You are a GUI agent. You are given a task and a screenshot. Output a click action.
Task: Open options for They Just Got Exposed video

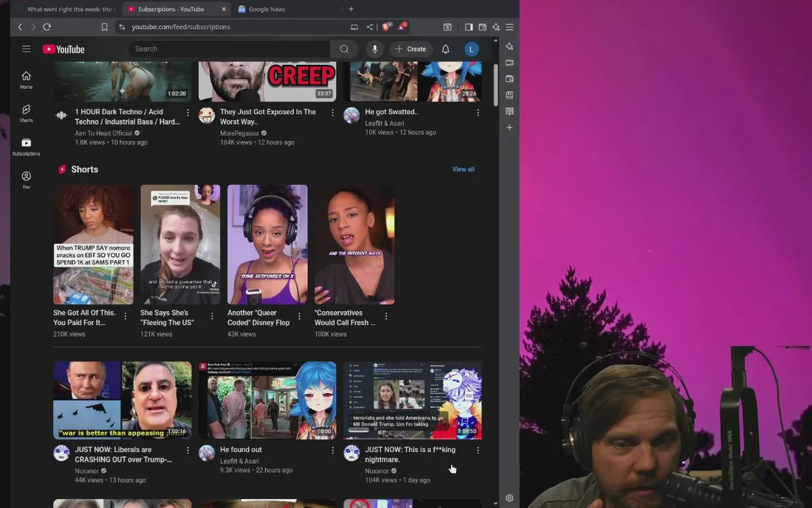[x=333, y=112]
